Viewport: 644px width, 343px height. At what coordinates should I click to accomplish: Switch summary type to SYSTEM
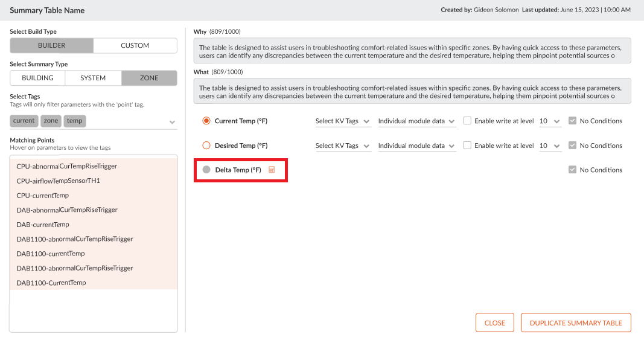tap(93, 78)
